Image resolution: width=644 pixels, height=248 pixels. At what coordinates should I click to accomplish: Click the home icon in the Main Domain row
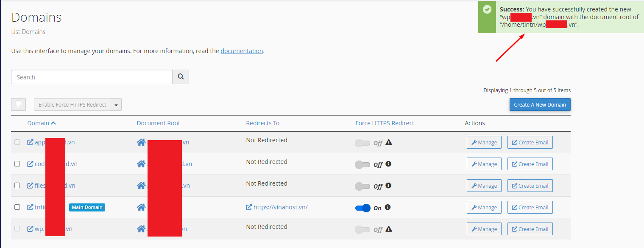coord(141,207)
